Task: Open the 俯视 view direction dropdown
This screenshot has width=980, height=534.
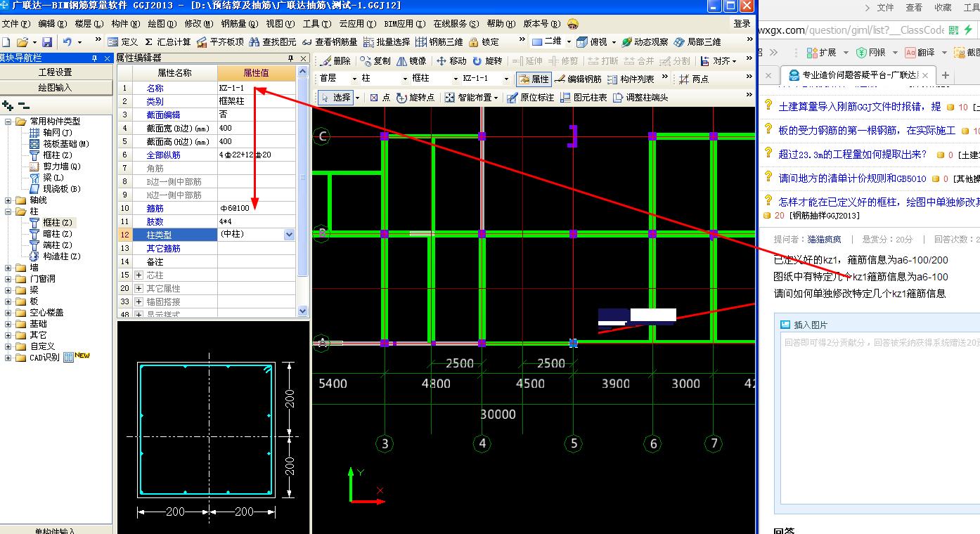Action: (x=614, y=42)
